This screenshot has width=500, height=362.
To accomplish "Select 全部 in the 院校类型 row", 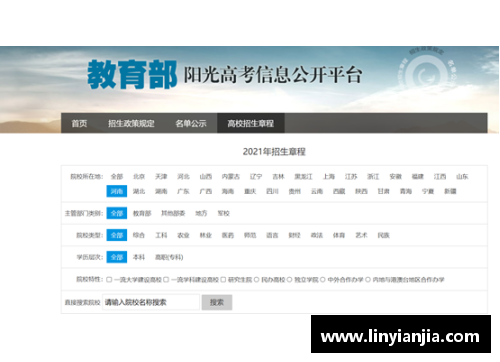I will 117,235.
